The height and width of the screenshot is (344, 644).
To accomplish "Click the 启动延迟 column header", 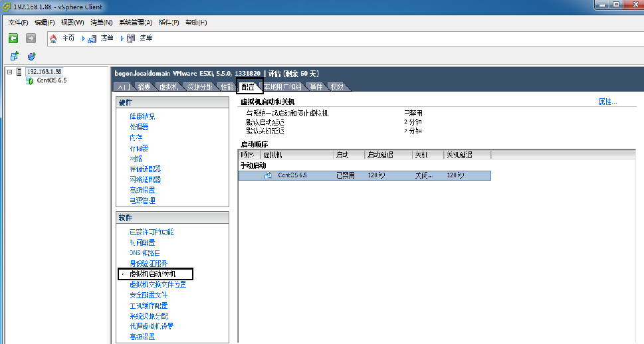I will coord(388,155).
